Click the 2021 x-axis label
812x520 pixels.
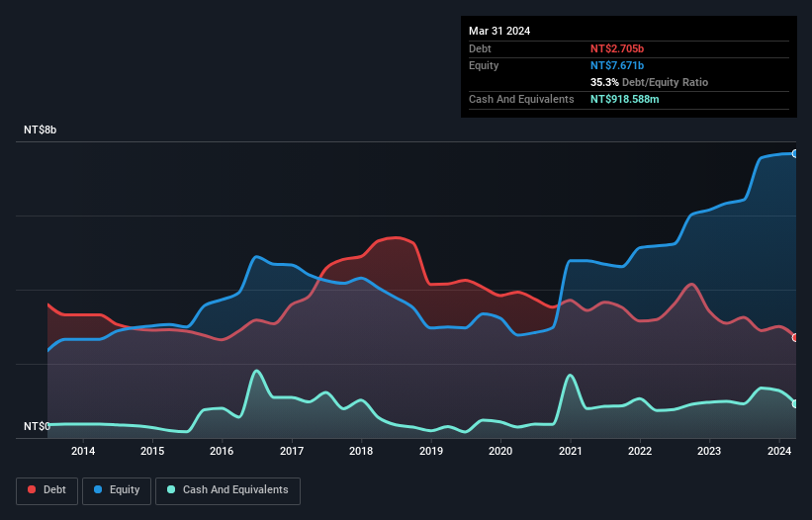pyautogui.click(x=570, y=451)
